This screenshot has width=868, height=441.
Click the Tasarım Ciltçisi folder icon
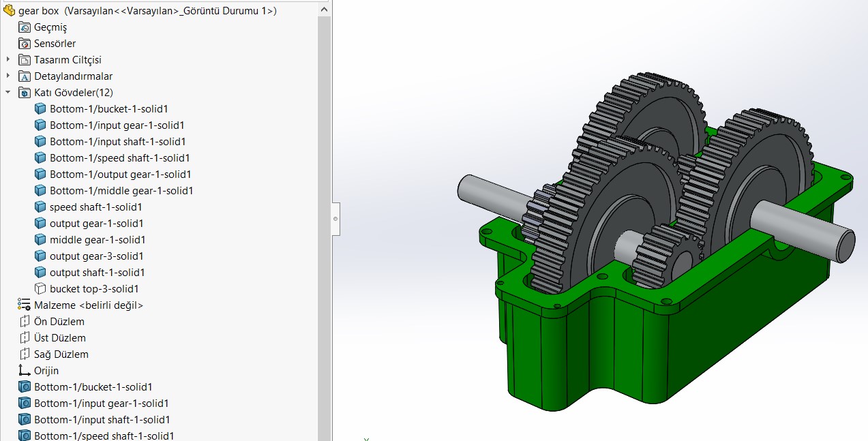[x=25, y=60]
